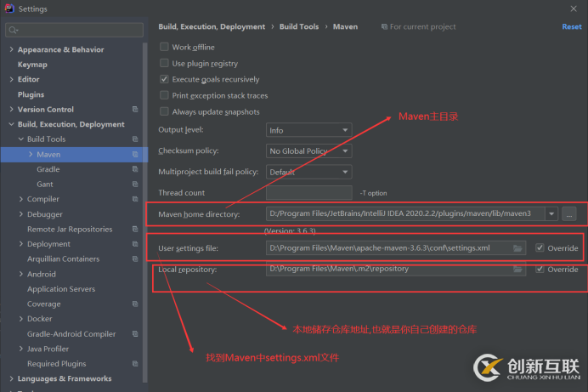The image size is (588, 392).
Task: Open Arquillian Containers settings
Action: click(64, 258)
